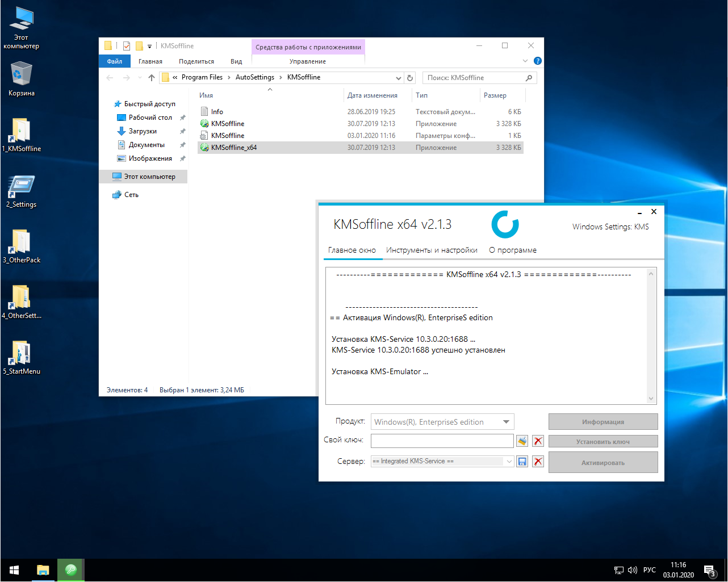Click the key wizard icon beside Свой ключ

click(522, 441)
